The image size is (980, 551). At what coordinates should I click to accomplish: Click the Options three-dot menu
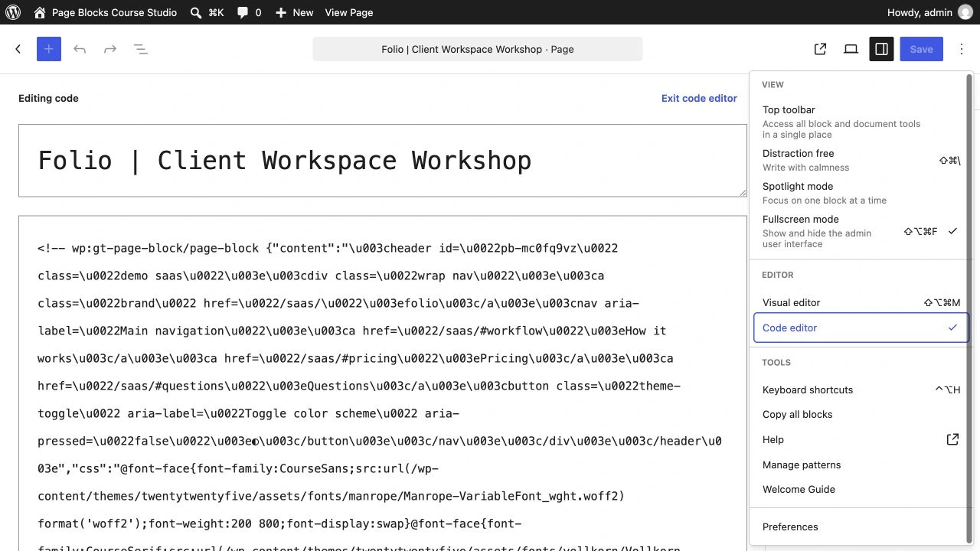[962, 49]
